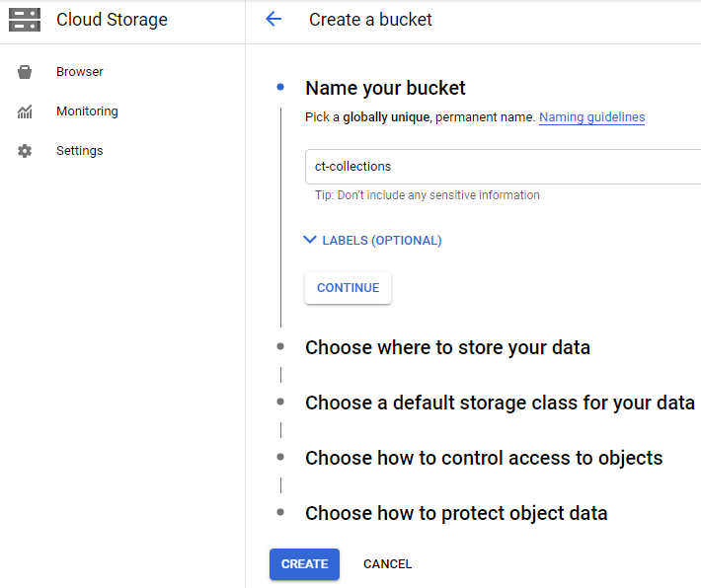The image size is (701, 588).
Task: Click the Monitoring chart icon
Action: coord(25,111)
